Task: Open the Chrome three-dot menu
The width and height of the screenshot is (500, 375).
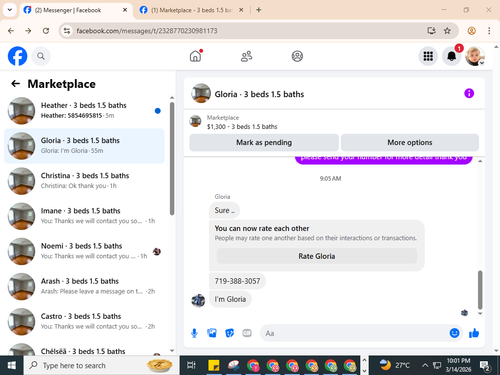Action: pos(489,31)
